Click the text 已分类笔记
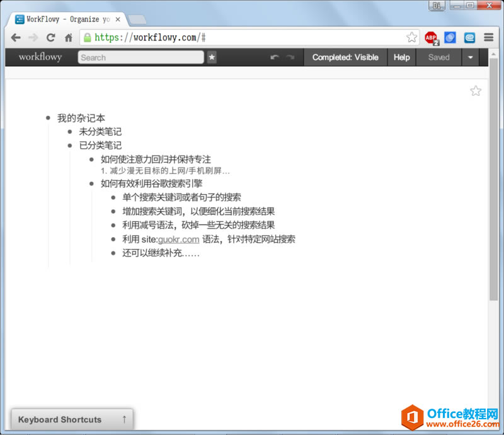 point(100,146)
